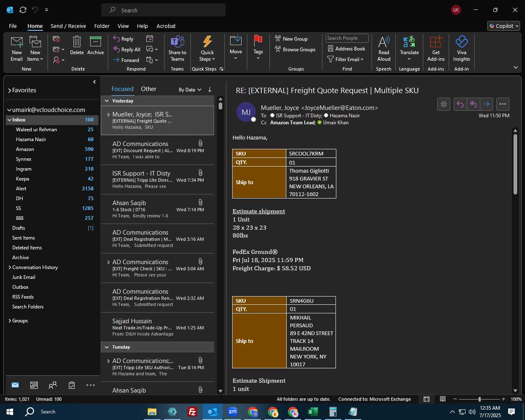Click Reply All icon in reading pane
525x420 pixels.
click(x=473, y=104)
